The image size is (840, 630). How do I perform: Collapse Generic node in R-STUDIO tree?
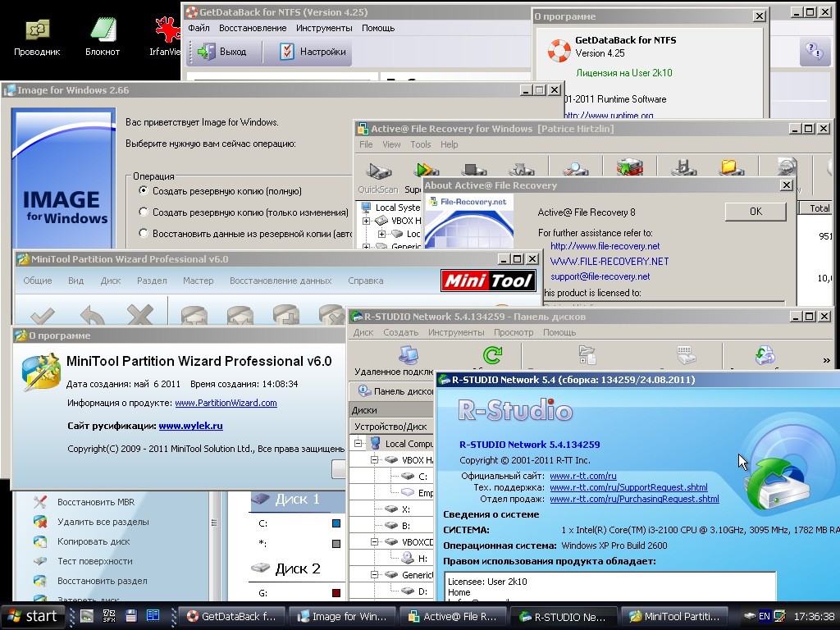[x=375, y=575]
